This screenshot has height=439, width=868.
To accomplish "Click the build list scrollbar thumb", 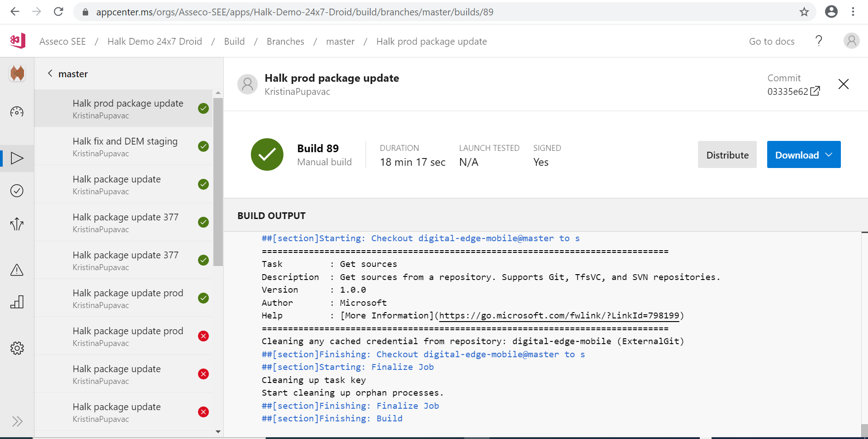I will (x=218, y=182).
